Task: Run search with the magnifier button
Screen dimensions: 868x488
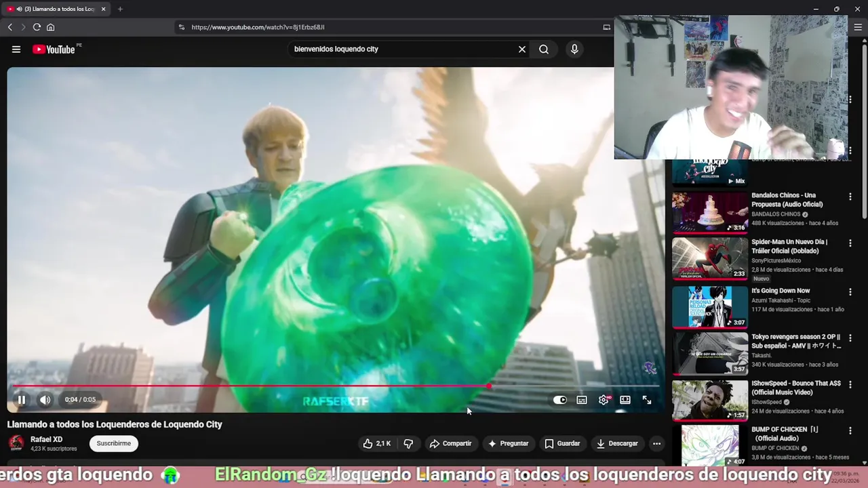Action: pyautogui.click(x=544, y=49)
